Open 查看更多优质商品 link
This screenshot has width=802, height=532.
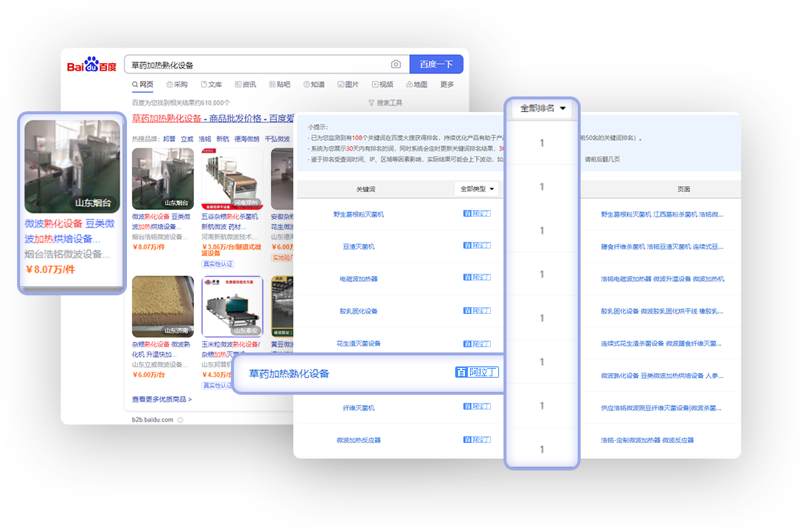point(162,400)
